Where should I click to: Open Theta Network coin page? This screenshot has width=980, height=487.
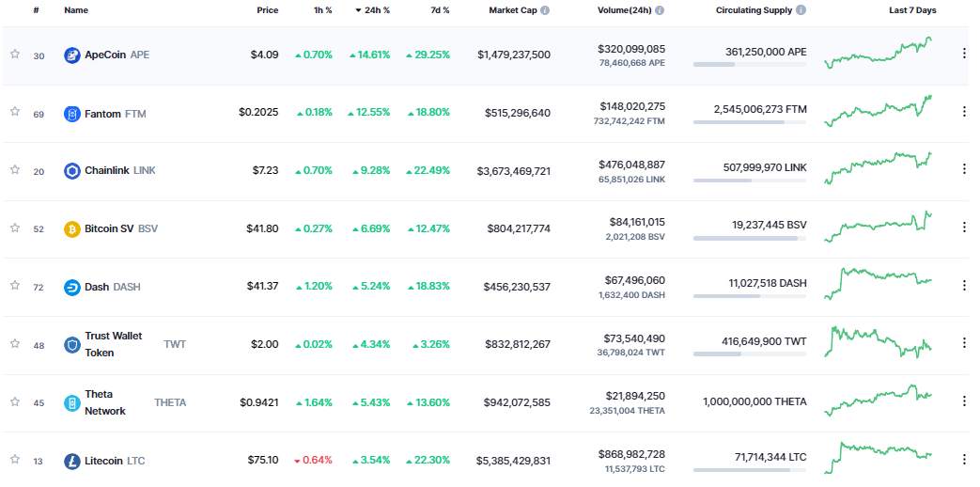click(135, 402)
